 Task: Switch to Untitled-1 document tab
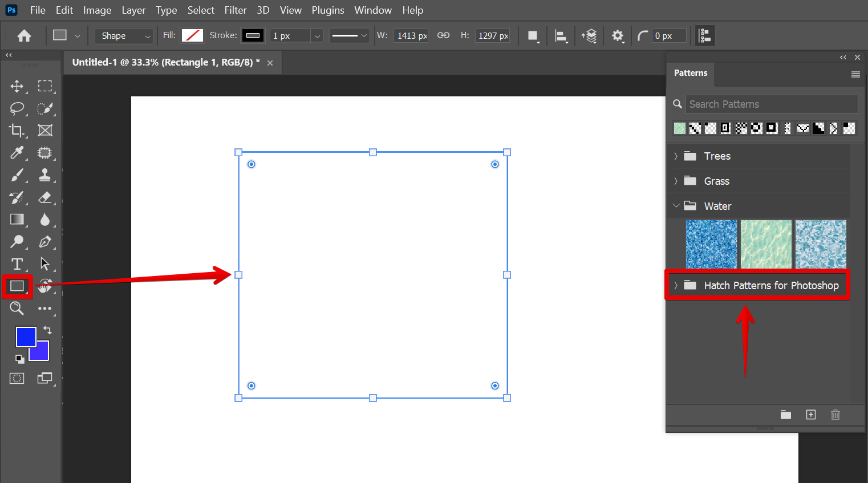point(165,62)
